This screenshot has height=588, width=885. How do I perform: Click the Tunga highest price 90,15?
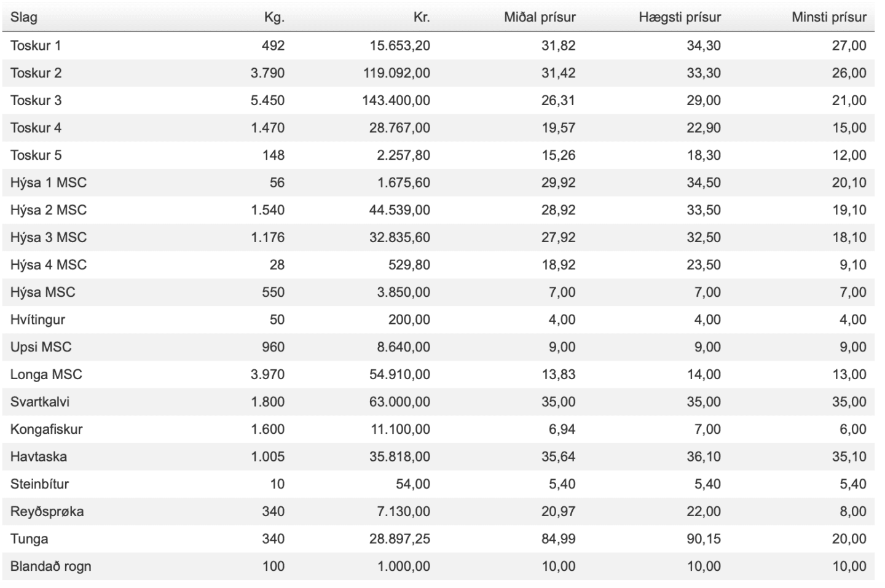pos(704,539)
